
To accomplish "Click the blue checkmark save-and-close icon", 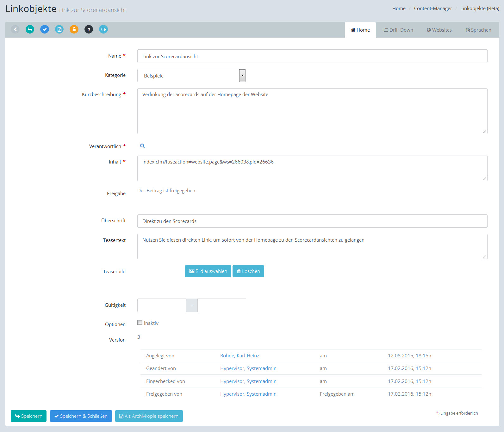I will (45, 29).
